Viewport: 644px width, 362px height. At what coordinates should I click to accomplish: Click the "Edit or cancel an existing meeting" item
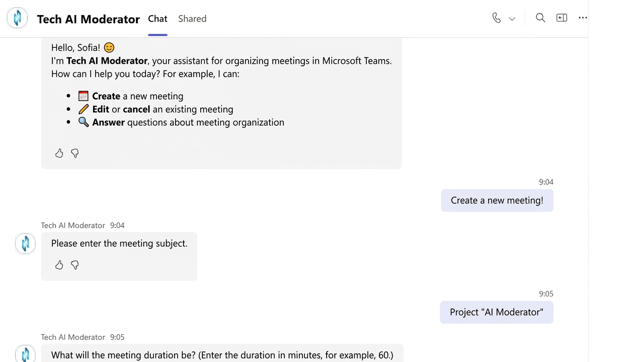click(x=155, y=109)
